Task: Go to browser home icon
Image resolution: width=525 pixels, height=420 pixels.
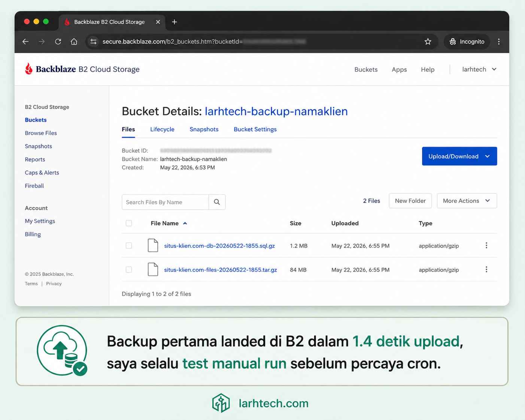Action: point(74,42)
